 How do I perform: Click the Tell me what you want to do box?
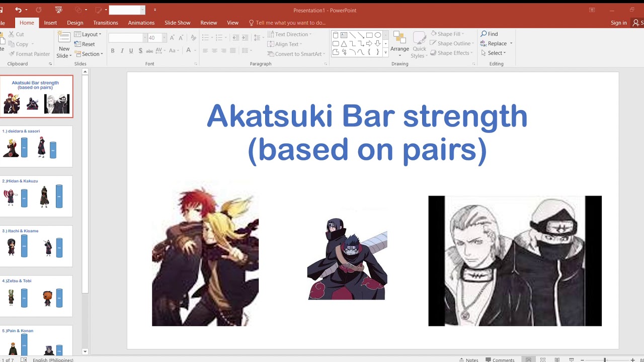tap(287, 23)
